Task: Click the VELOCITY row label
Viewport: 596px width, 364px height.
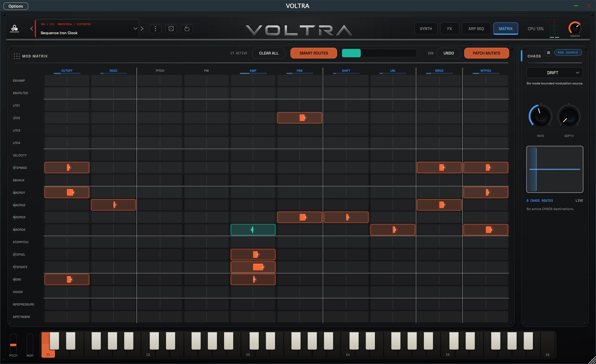Action: coord(20,155)
